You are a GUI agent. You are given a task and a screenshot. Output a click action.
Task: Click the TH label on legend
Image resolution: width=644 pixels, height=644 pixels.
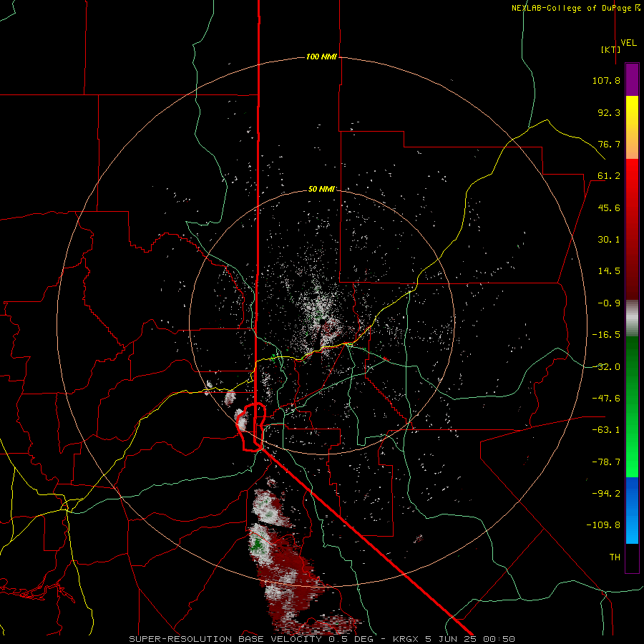(615, 557)
